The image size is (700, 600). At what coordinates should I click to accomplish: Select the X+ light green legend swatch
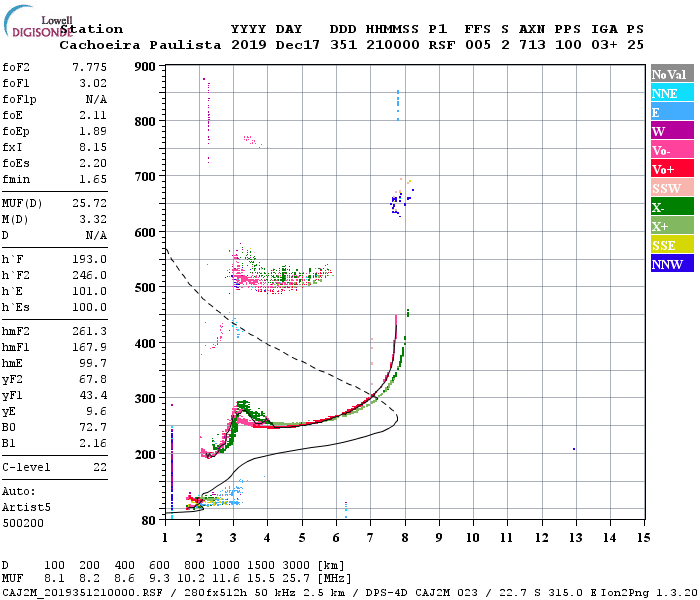click(672, 225)
